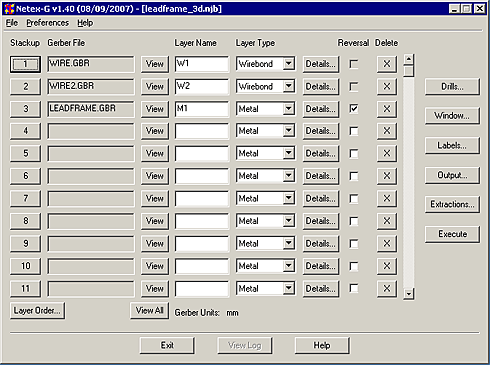Enable Reversal checkbox in row 5
This screenshot has height=365, width=490.
point(354,154)
